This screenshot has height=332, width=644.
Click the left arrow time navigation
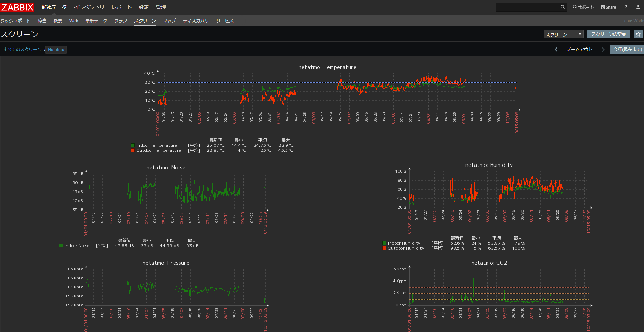point(556,50)
